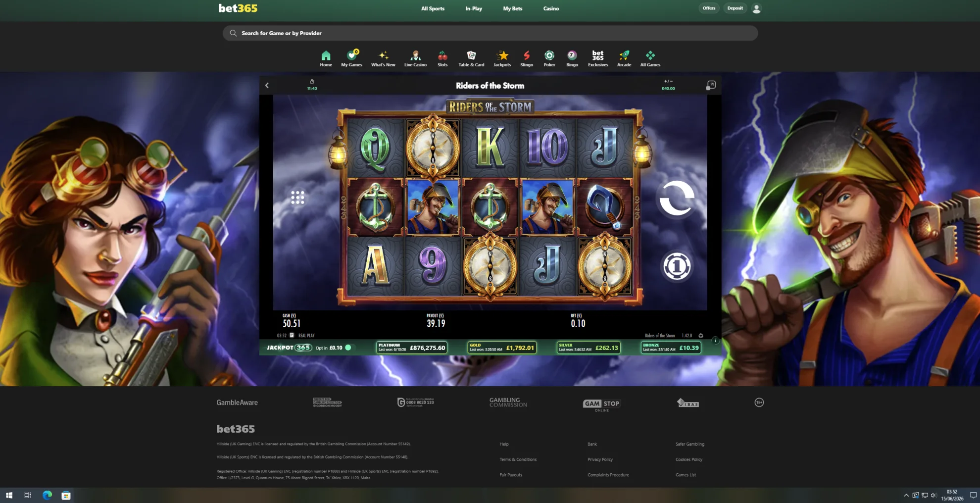Open the Gambling Commission footer logo
The image size is (980, 503).
tap(508, 402)
